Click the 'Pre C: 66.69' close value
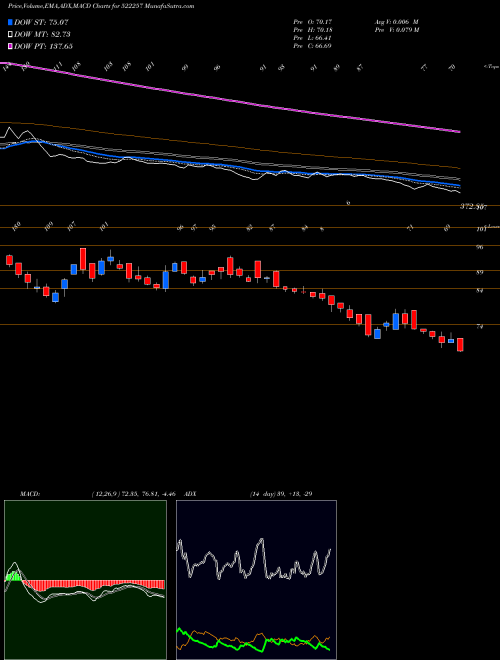 pyautogui.click(x=313, y=46)
